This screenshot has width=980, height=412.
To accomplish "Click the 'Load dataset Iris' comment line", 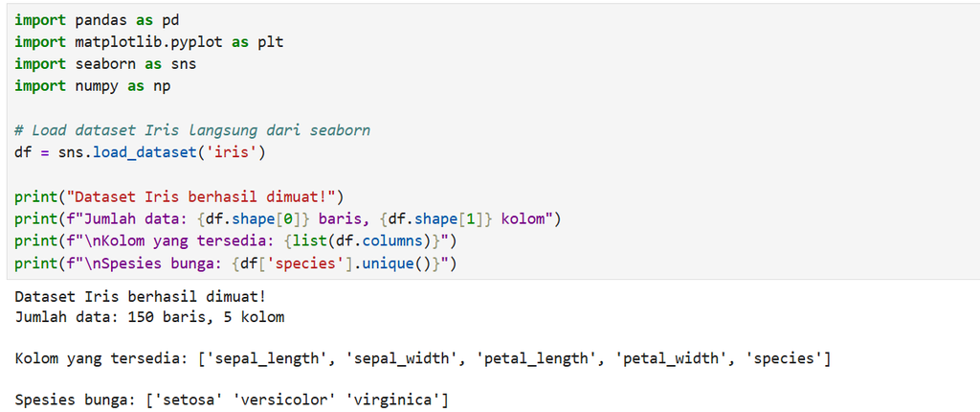I will coord(192,131).
